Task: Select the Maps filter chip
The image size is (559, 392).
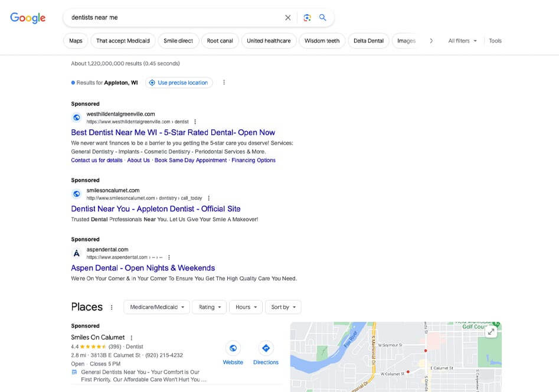Action: pyautogui.click(x=76, y=41)
